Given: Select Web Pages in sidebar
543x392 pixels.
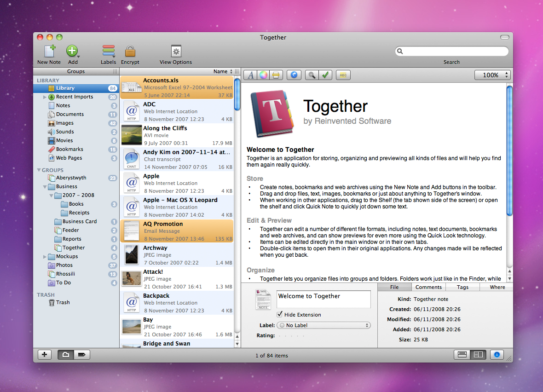Looking at the screenshot, I should click(76, 158).
